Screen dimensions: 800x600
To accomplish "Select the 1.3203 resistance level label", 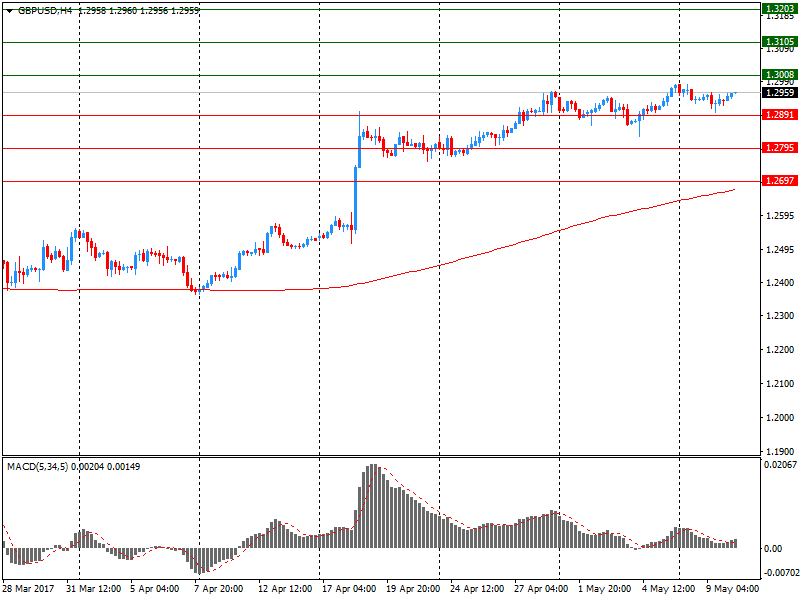I will coord(780,8).
